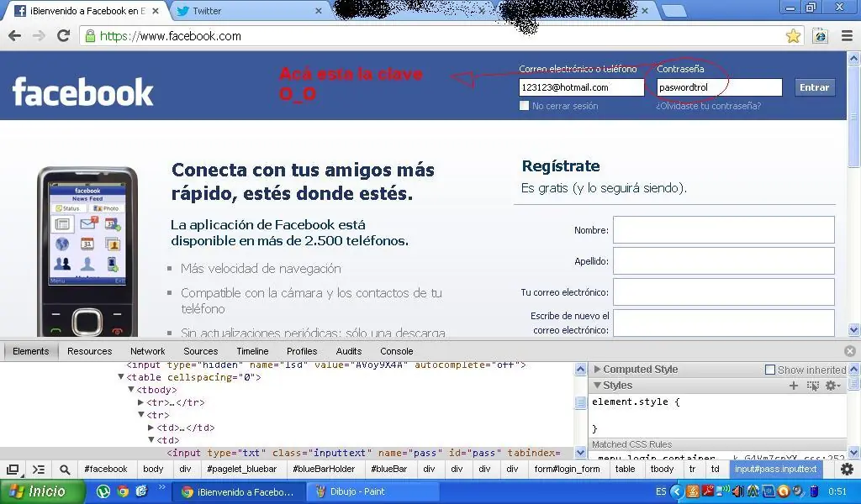This screenshot has height=504, width=861.
Task: Open the Chrome menu hamburger icon
Action: tap(848, 36)
